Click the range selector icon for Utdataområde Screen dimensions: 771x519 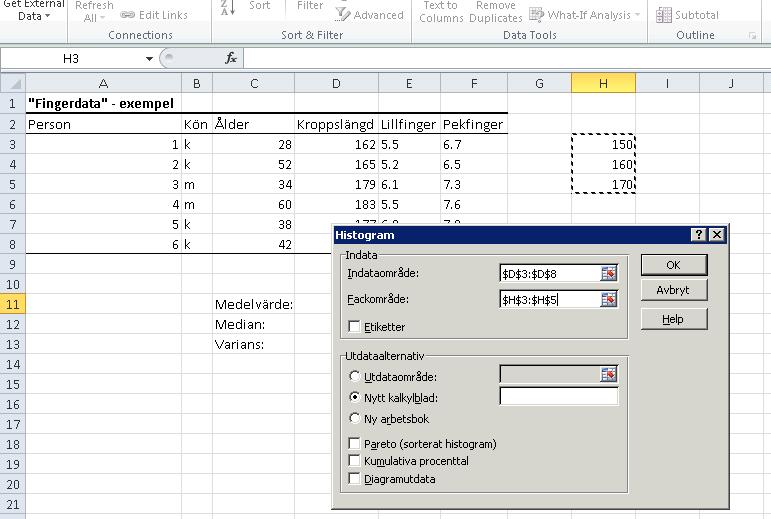pyautogui.click(x=609, y=375)
